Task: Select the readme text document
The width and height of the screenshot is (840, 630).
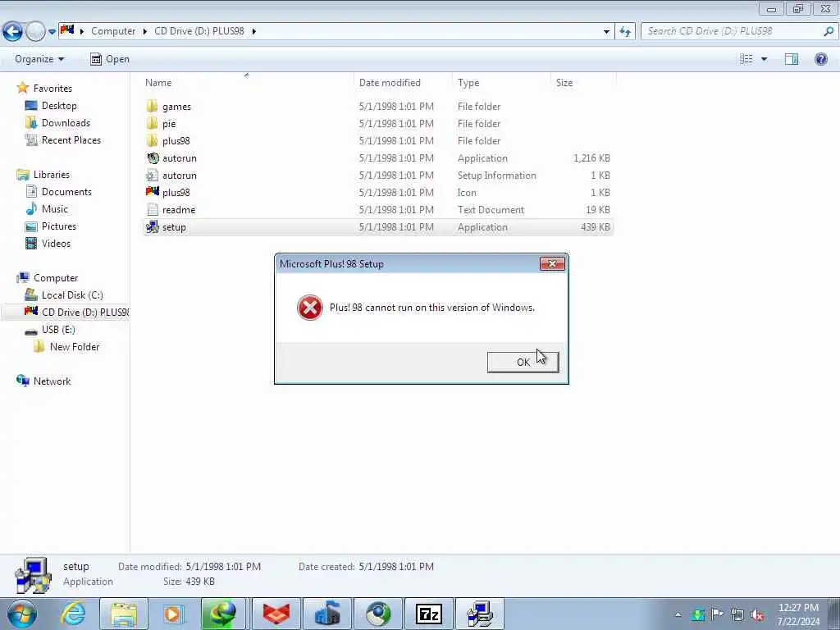Action: click(377, 209)
